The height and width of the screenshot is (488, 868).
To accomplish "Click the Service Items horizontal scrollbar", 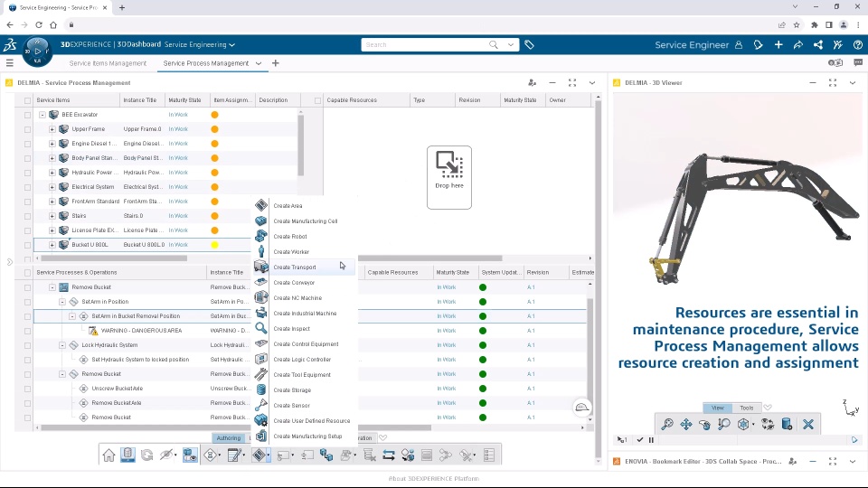I will [x=114, y=258].
